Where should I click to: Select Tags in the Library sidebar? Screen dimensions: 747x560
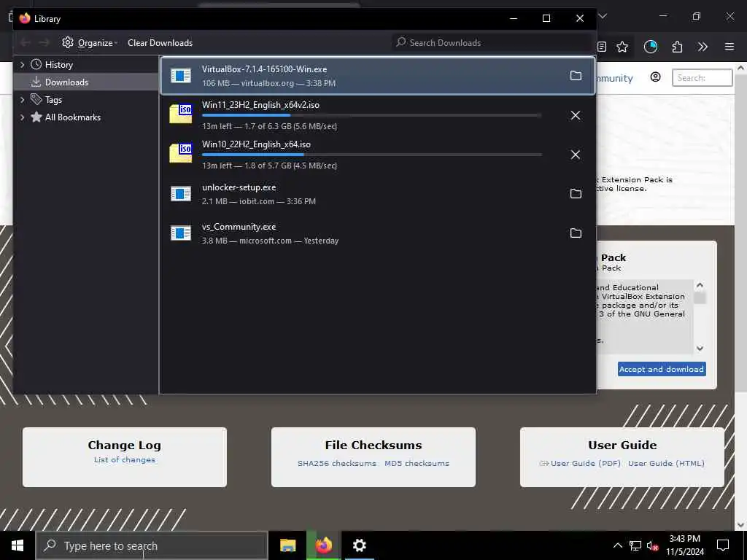(x=53, y=100)
